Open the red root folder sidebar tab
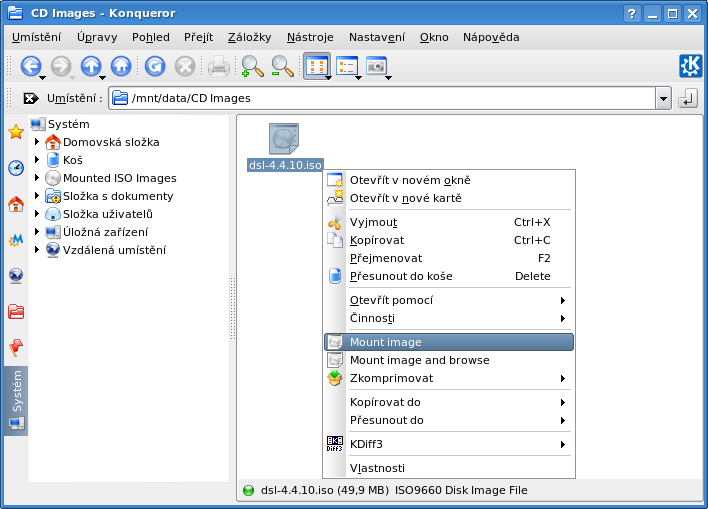This screenshot has height=509, width=708. point(16,312)
